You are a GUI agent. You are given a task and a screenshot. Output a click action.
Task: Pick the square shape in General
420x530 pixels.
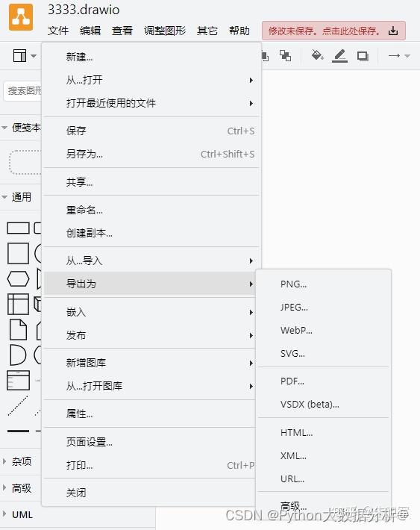pos(18,254)
